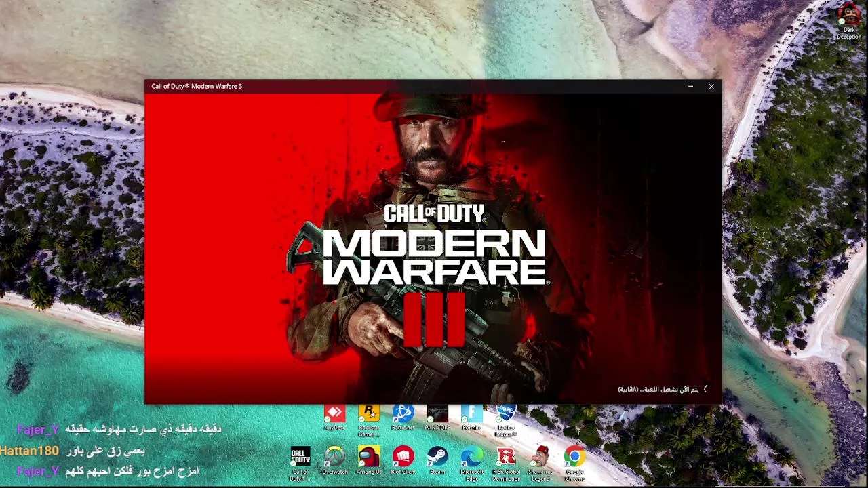This screenshot has height=488, width=868.
Task: Open the AnyDesk desktop shortcut
Action: click(x=334, y=418)
